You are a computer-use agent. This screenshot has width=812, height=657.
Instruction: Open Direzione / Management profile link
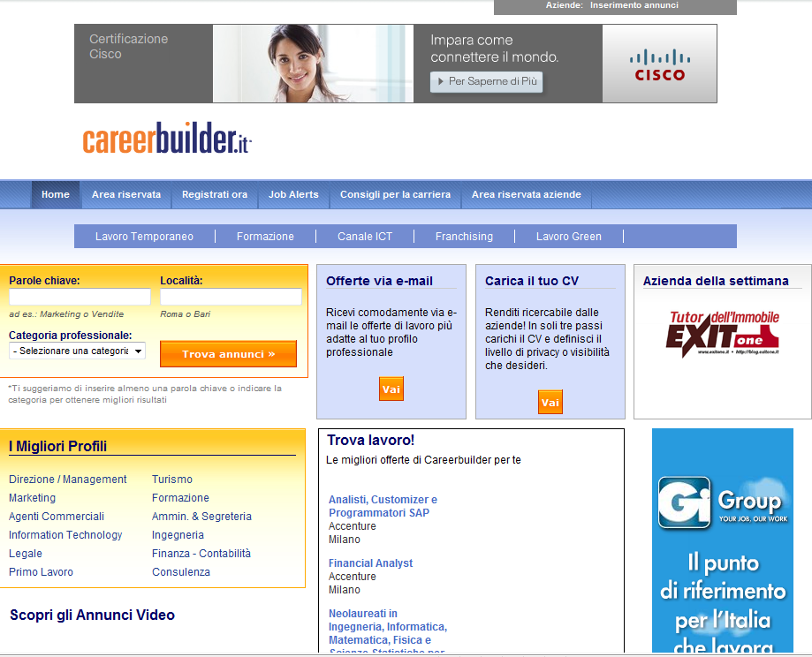point(67,480)
